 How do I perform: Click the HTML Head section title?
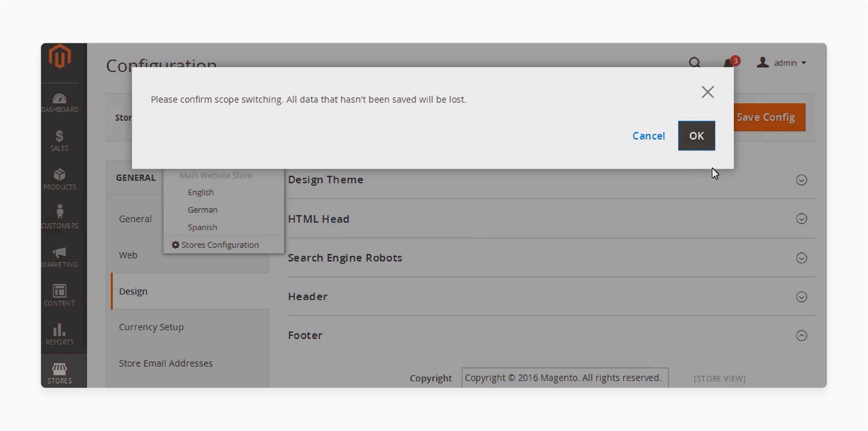(x=318, y=219)
